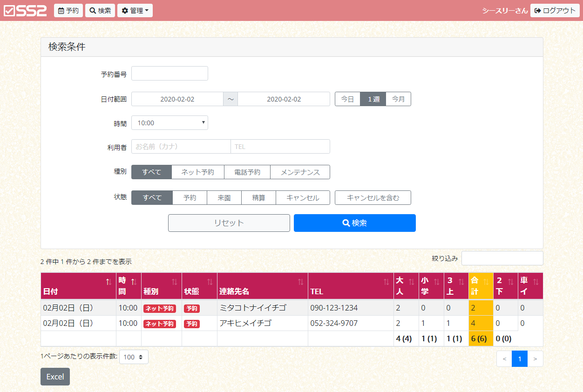The height and width of the screenshot is (392, 583).
Task: Click the 検索 magnifier button in navbar
Action: (x=100, y=11)
